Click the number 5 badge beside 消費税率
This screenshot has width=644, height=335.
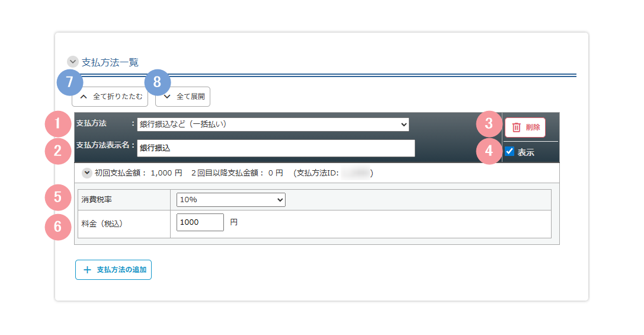tap(57, 197)
